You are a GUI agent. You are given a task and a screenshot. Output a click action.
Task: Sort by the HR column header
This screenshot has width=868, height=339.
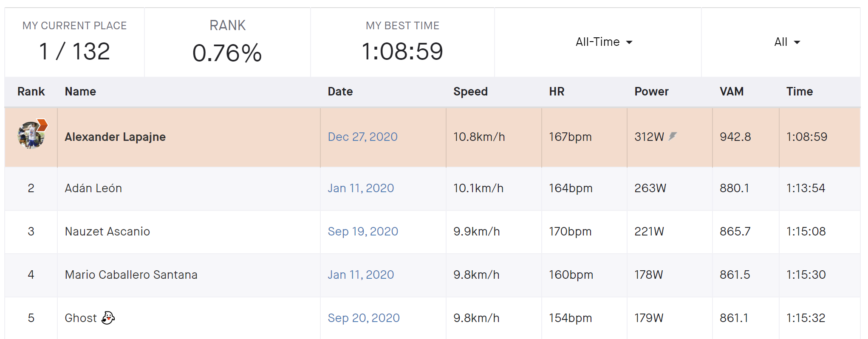coord(557,91)
